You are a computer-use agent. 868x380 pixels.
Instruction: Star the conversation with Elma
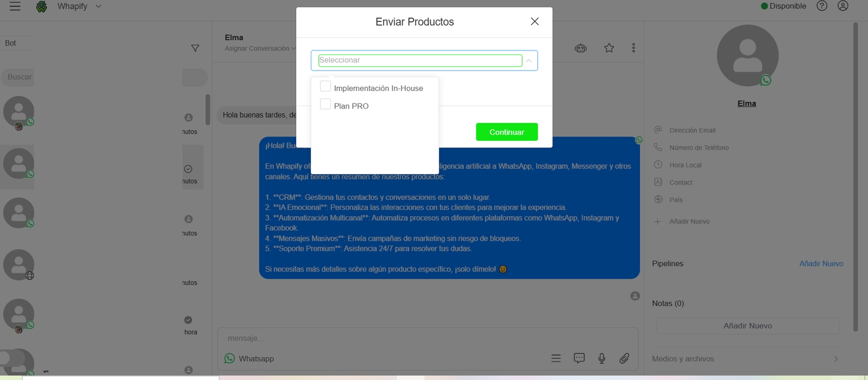(609, 48)
